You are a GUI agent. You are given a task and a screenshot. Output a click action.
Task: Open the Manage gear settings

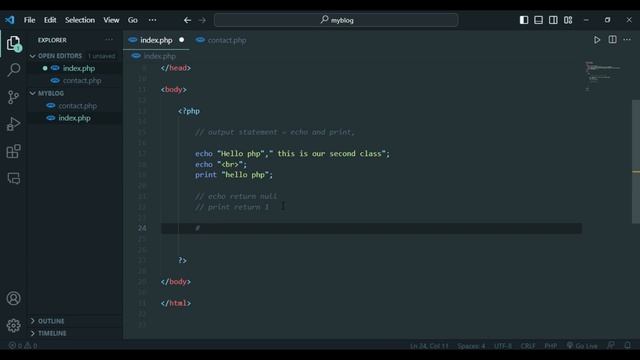pyautogui.click(x=13, y=325)
